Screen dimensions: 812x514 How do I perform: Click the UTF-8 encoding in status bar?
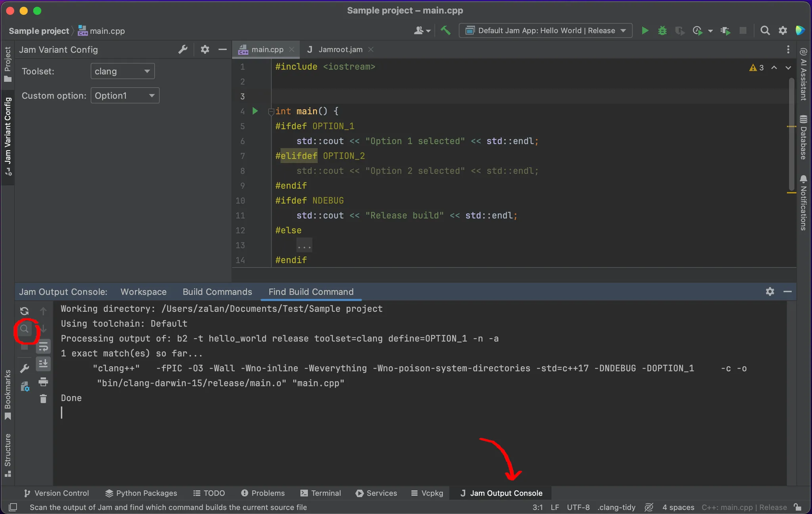(578, 507)
